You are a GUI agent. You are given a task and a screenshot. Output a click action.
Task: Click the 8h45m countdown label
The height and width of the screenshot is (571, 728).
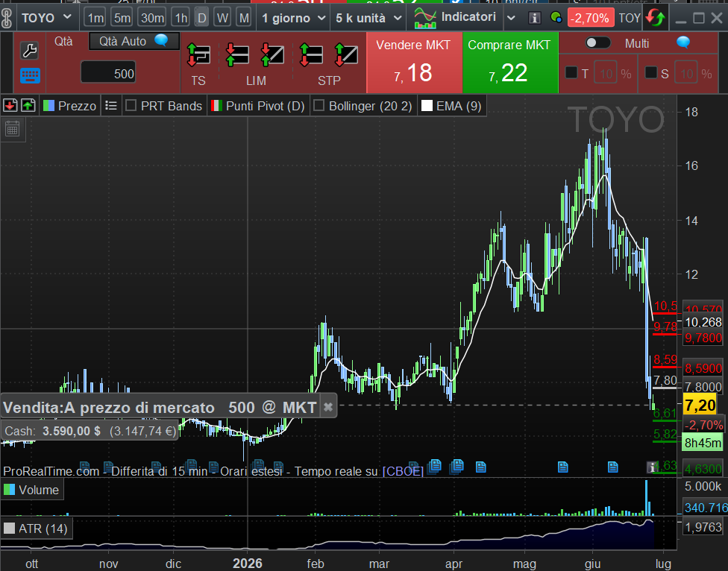pos(703,443)
